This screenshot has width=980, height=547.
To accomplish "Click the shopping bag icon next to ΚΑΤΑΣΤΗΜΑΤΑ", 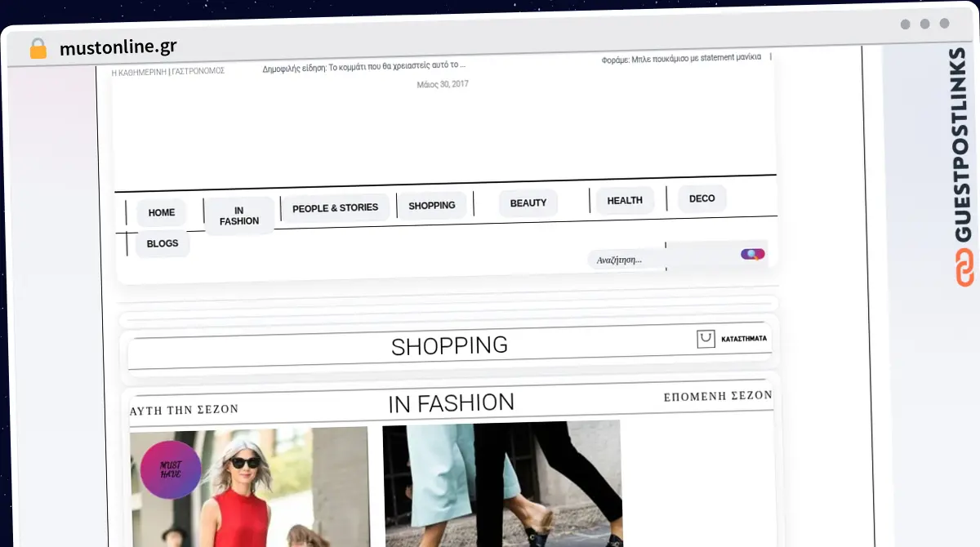I will (706, 339).
